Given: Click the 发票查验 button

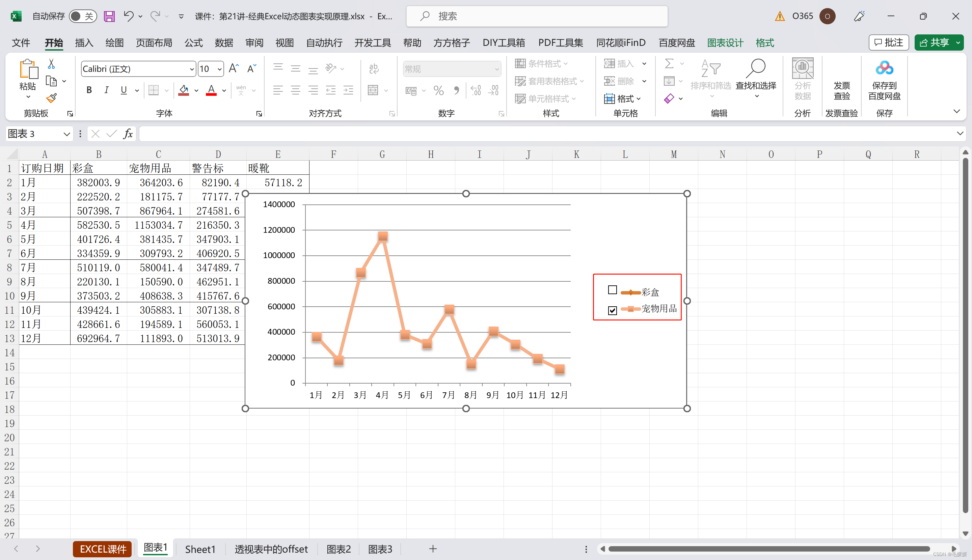Looking at the screenshot, I should point(841,90).
